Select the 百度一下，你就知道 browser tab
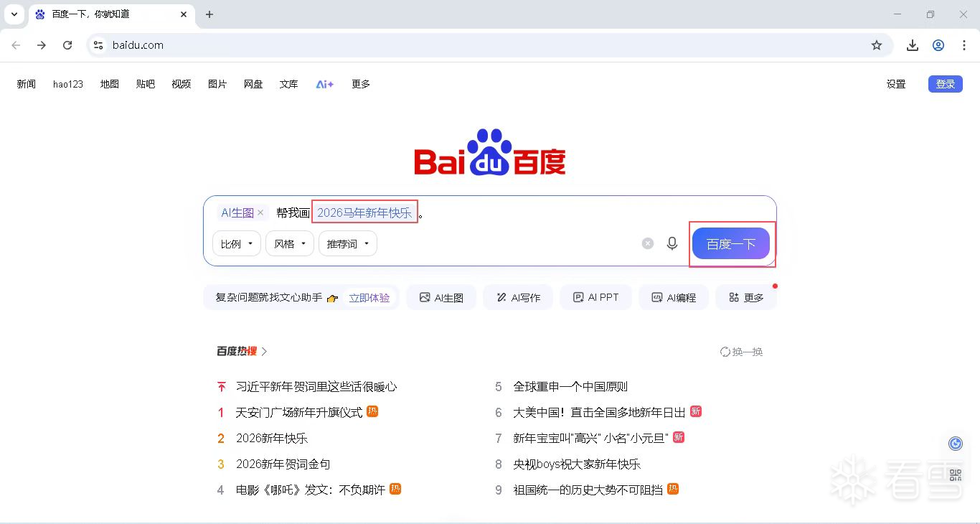Image resolution: width=980 pixels, height=524 pixels. pyautogui.click(x=112, y=14)
